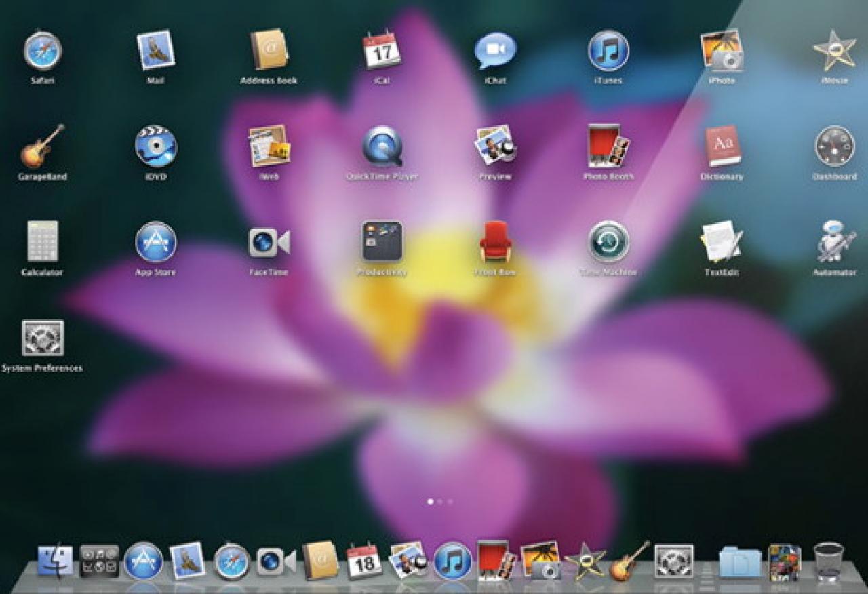
Task: Open iPhoto from the Dock
Action: click(x=541, y=560)
